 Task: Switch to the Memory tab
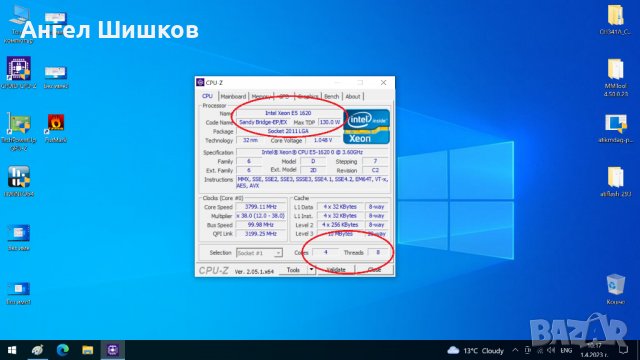point(261,96)
